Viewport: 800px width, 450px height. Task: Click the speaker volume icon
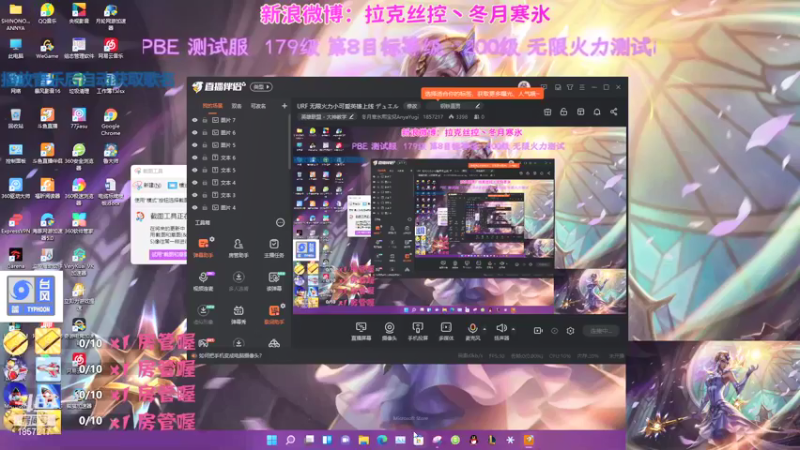pyautogui.click(x=501, y=328)
